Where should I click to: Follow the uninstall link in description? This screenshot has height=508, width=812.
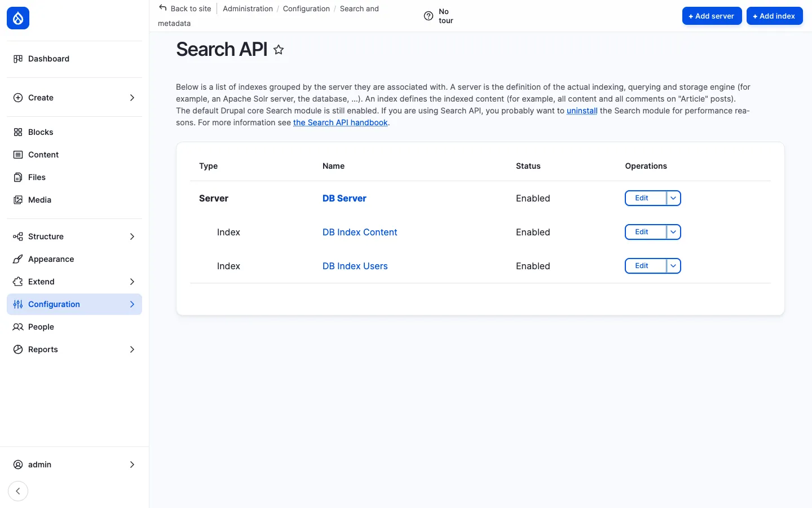tap(582, 111)
